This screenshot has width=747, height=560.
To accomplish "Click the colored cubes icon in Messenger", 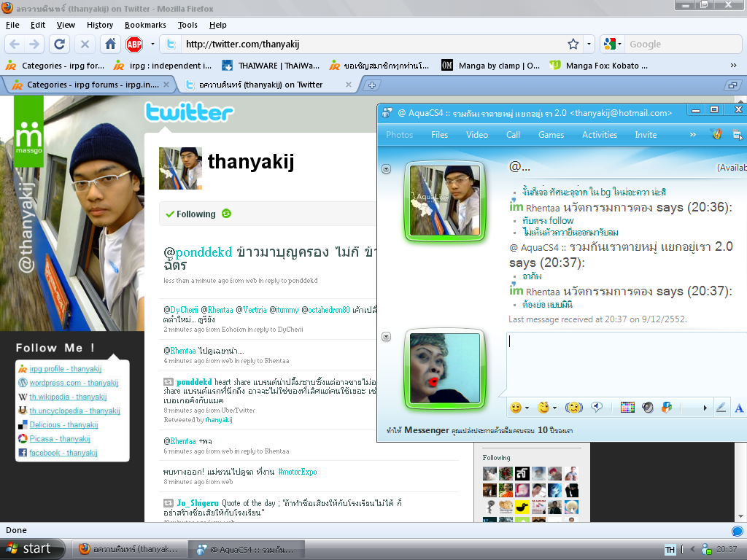I will click(667, 408).
